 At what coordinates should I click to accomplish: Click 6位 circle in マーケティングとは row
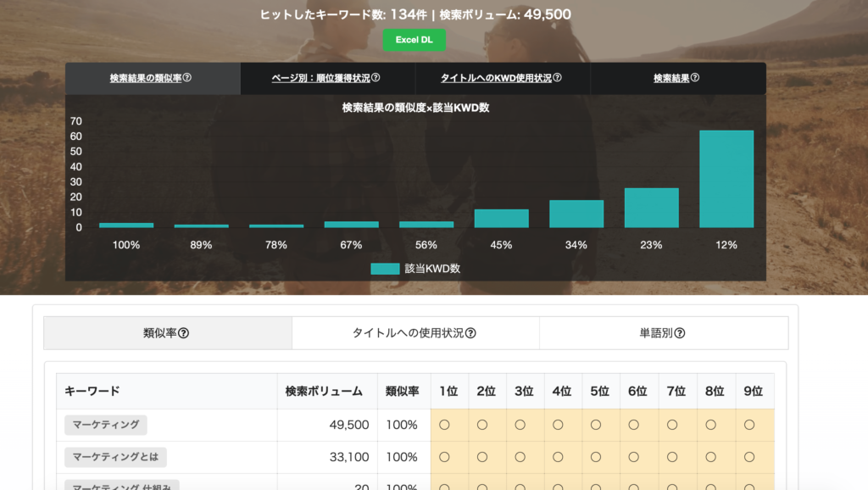634,457
